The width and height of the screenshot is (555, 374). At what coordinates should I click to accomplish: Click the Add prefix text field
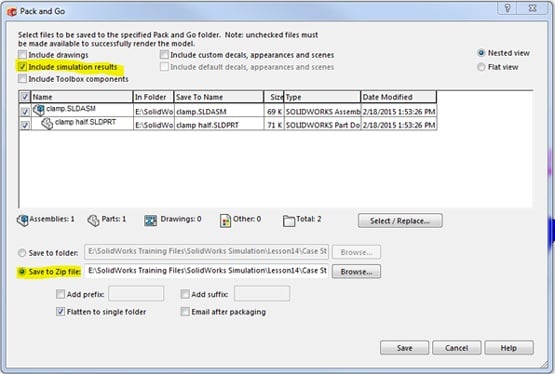(136, 294)
